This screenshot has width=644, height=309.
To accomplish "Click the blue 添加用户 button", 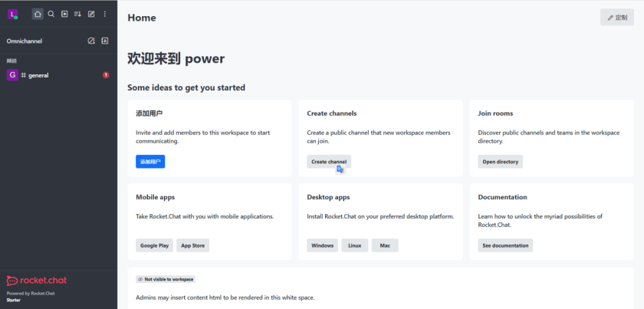I will 150,162.
